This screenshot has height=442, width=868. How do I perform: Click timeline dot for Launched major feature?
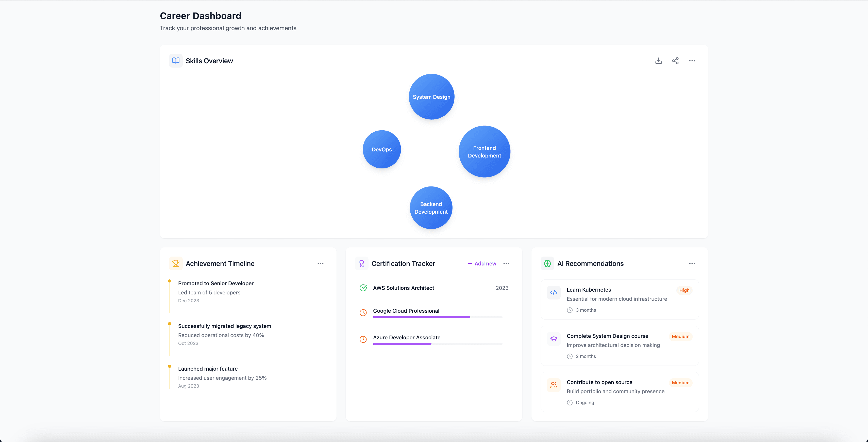coord(170,367)
